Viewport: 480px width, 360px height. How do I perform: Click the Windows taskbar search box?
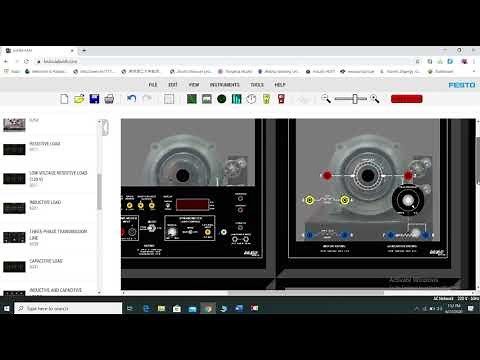click(68, 308)
